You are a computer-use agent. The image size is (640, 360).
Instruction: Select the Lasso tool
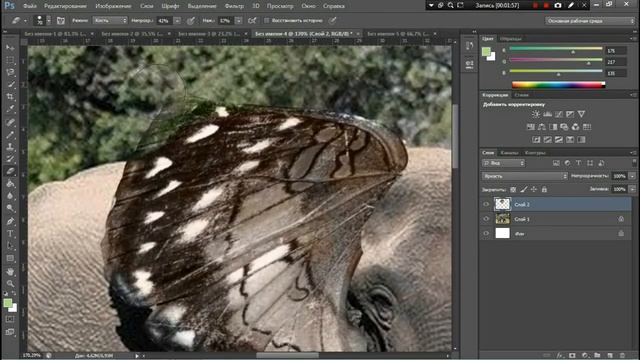coord(10,73)
